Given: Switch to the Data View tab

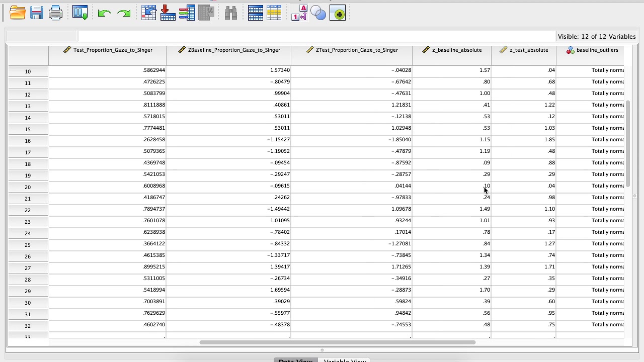Looking at the screenshot, I should pyautogui.click(x=296, y=360).
